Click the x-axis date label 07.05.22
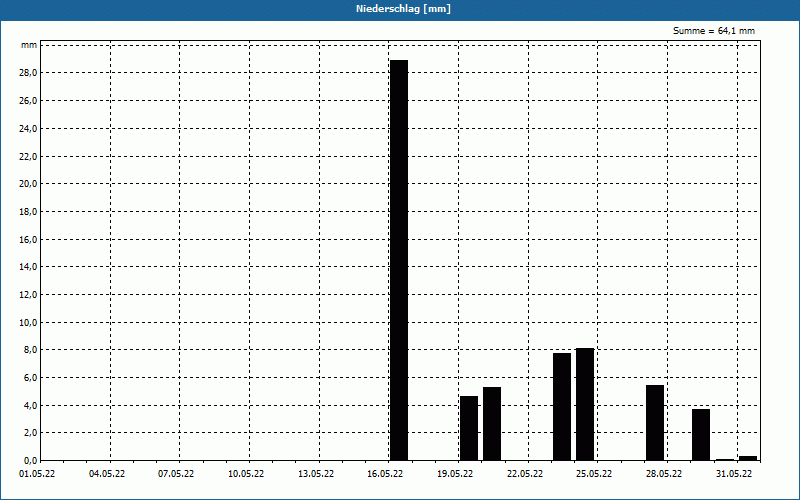This screenshot has width=800, height=500. coord(176,474)
